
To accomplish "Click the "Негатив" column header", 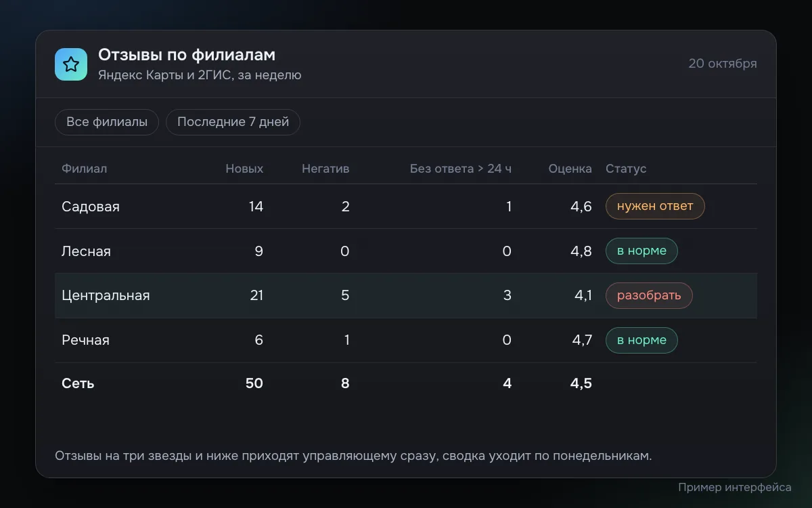I will click(325, 169).
